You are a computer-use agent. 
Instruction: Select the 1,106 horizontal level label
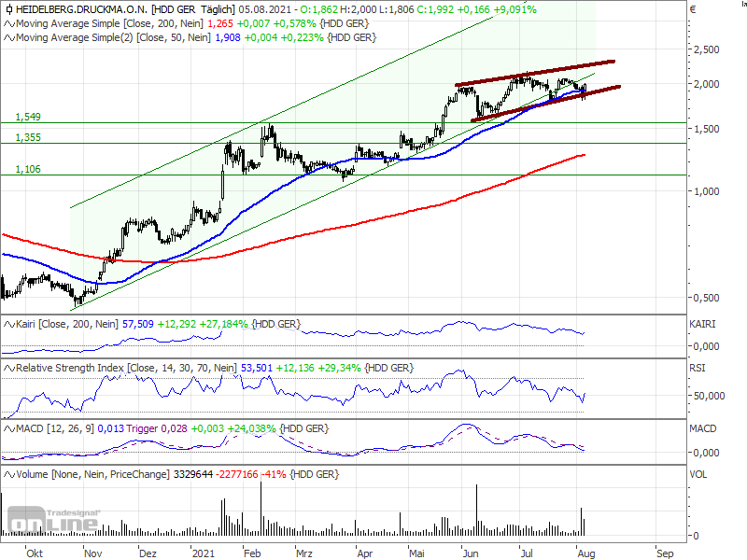pyautogui.click(x=27, y=169)
